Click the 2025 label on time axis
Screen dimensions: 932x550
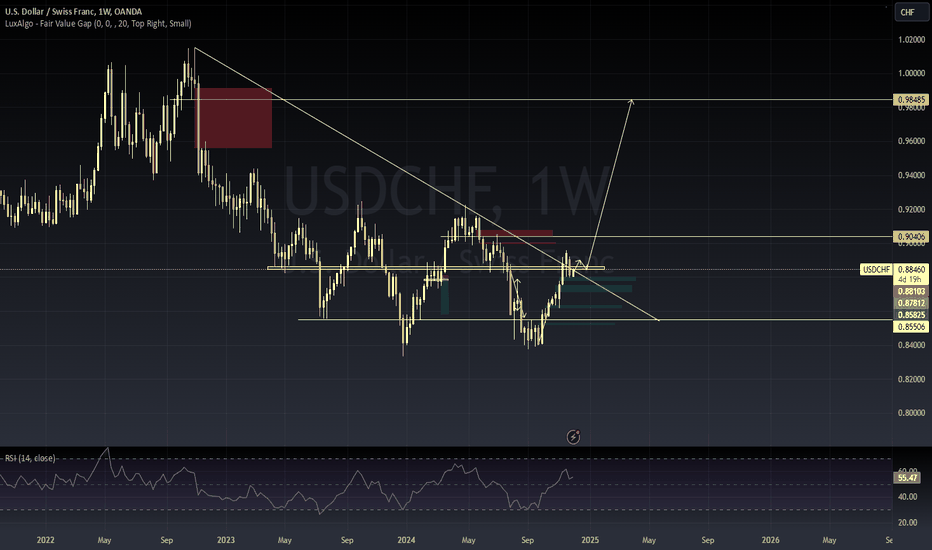click(x=590, y=540)
